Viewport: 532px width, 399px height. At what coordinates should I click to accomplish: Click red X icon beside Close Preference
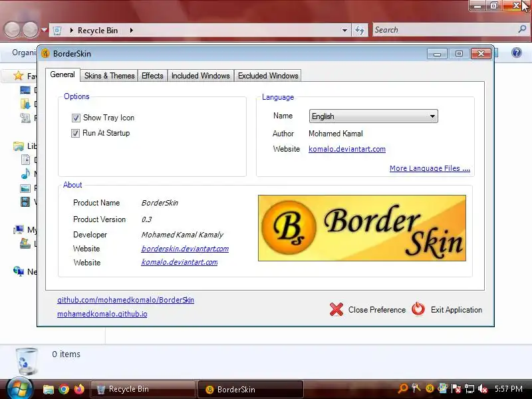point(336,309)
